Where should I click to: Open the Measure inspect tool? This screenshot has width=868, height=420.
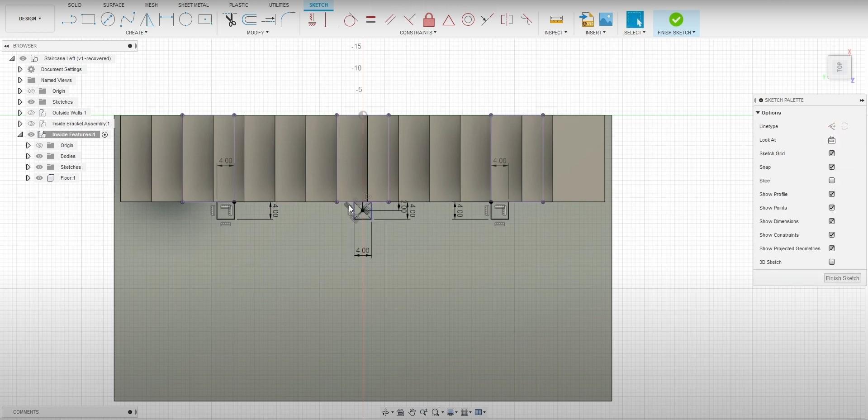point(556,19)
